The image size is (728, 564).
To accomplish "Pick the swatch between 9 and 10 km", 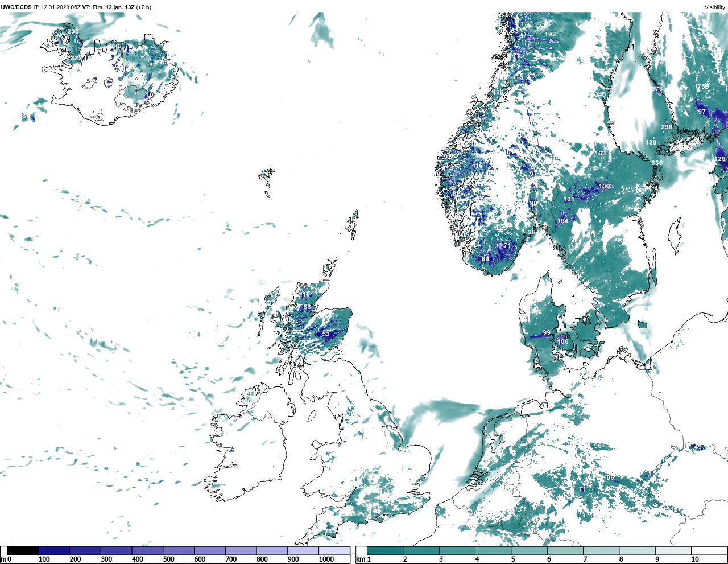I will tap(673, 550).
